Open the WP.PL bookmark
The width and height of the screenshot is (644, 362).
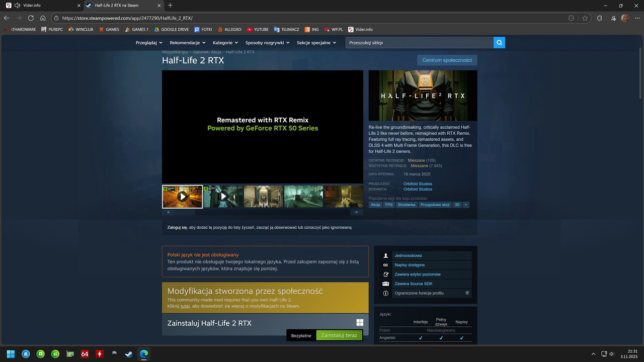(x=334, y=29)
